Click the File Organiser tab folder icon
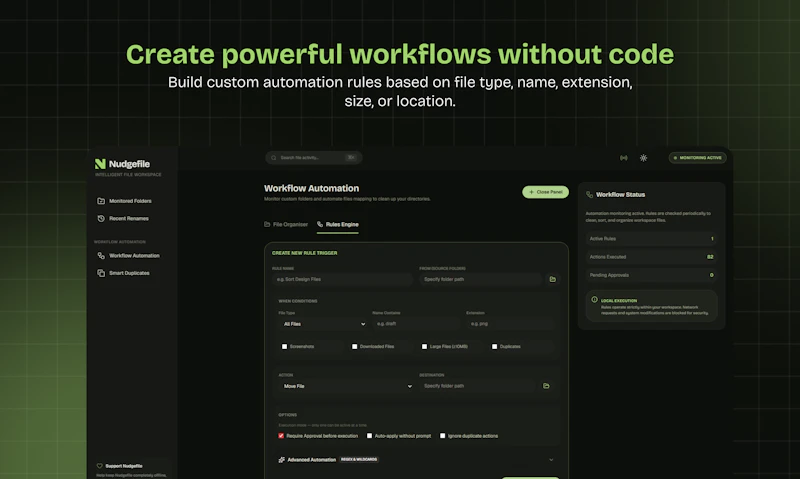Viewport: 800px width, 479px height. tap(267, 224)
